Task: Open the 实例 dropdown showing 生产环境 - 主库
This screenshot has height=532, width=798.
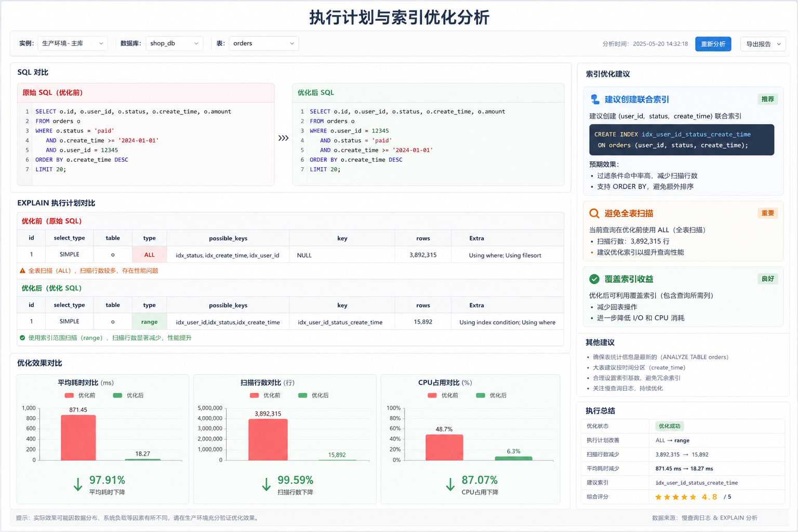Action: 73,44
